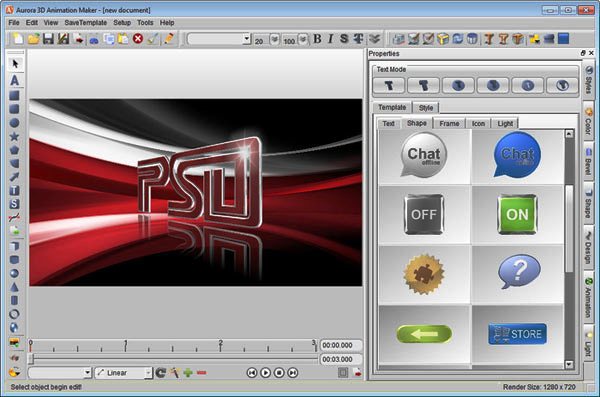Switch to the Icon tab
Image resolution: width=600 pixels, height=397 pixels.
tap(478, 123)
